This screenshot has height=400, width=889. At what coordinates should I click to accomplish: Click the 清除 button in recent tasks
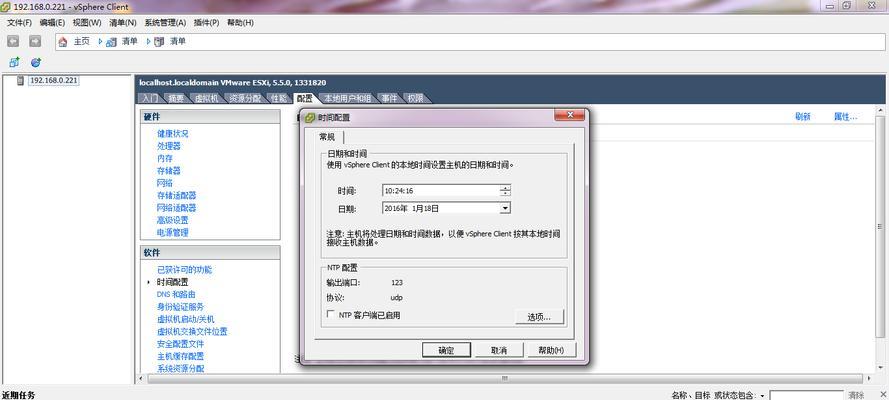[x=856, y=395]
